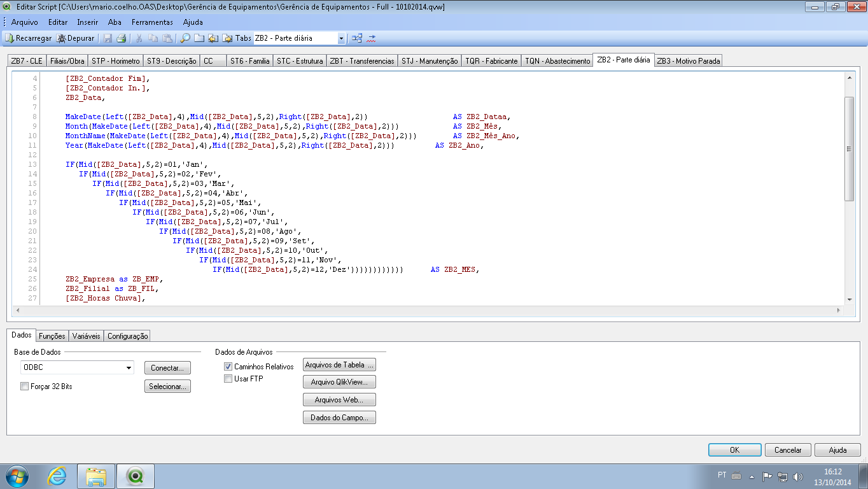
Task: Open the Inserir menu
Action: point(88,22)
